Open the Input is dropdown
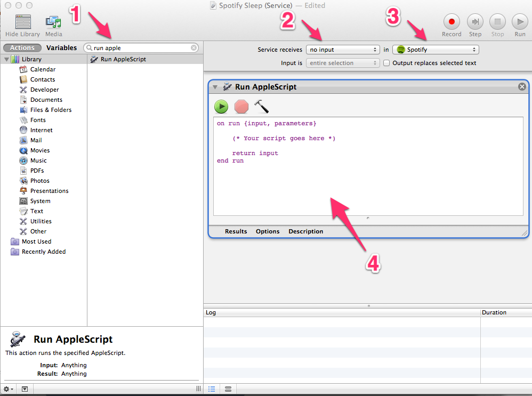This screenshot has width=532, height=396. tap(343, 63)
